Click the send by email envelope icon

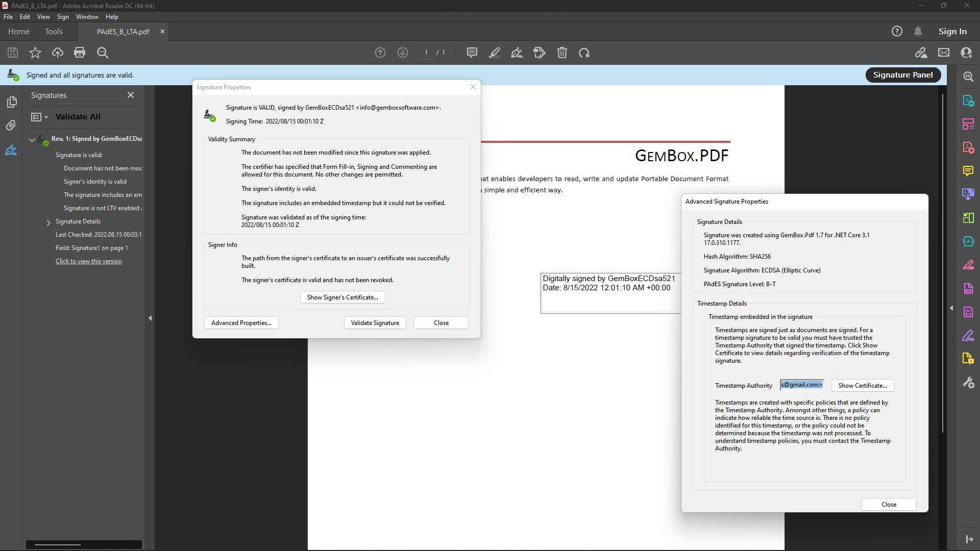point(944,53)
